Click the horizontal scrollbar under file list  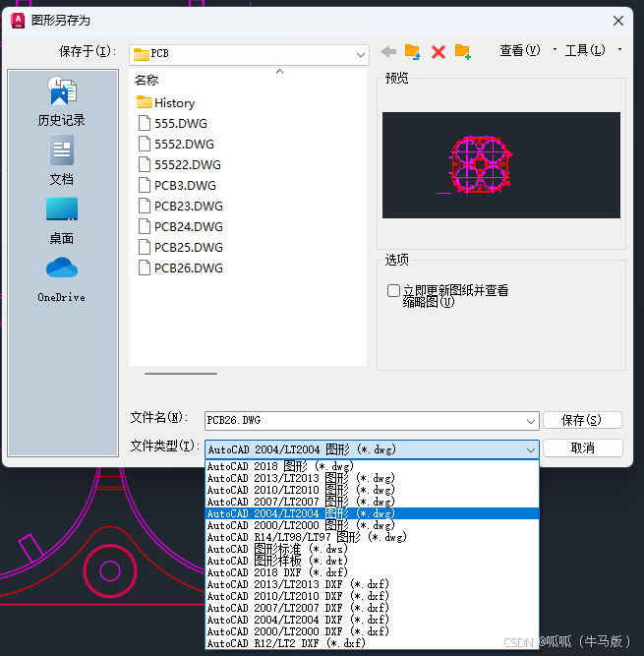click(181, 373)
